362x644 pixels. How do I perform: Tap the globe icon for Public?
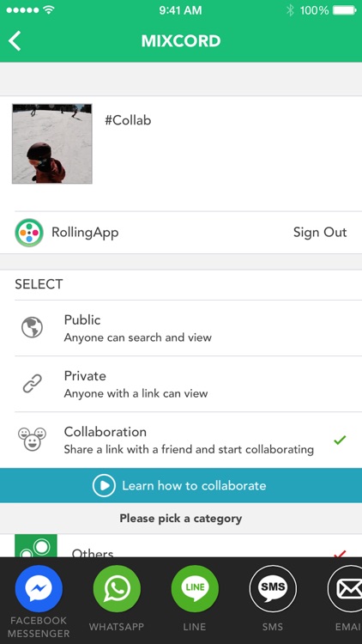(32, 327)
